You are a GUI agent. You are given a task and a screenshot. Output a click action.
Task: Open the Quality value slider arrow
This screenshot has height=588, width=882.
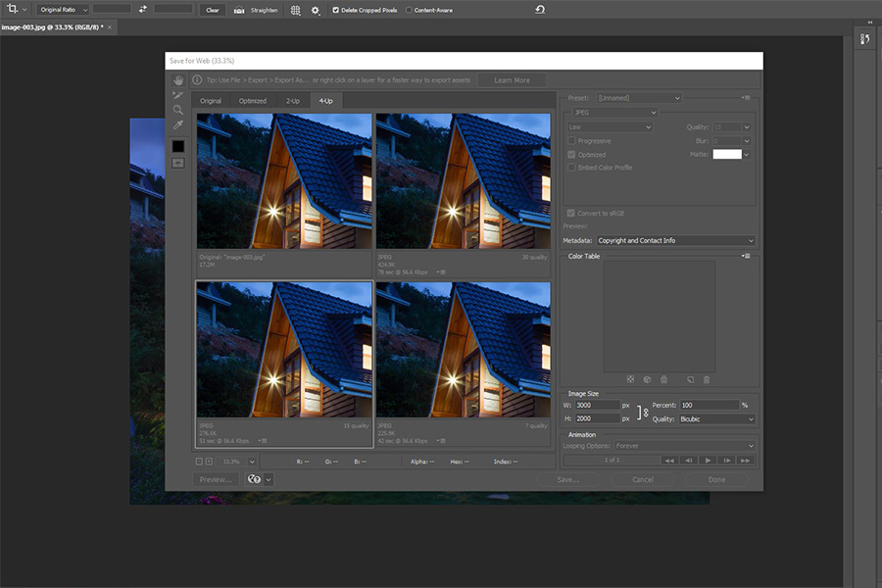[747, 127]
